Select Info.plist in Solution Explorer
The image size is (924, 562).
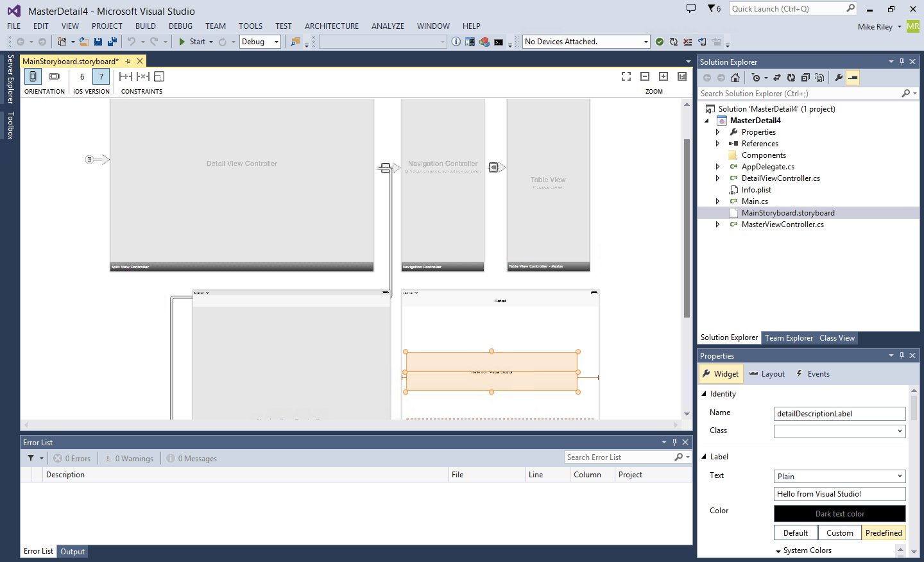[756, 190]
